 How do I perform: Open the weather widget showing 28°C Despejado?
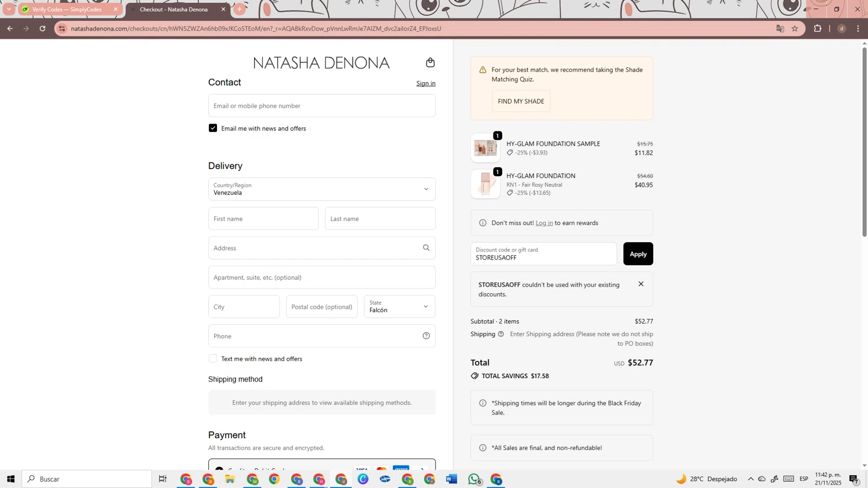707,479
